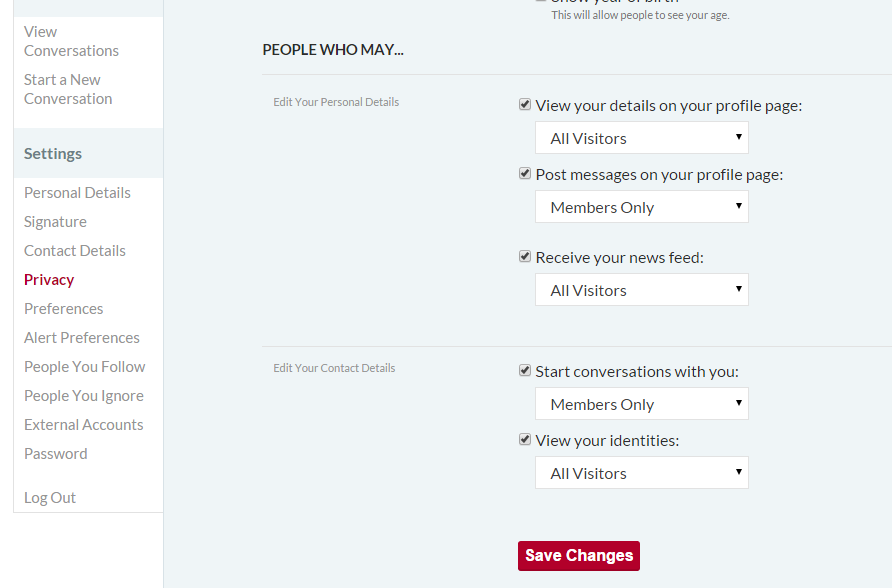Disable 'Post messages on your profile page'

[525, 173]
